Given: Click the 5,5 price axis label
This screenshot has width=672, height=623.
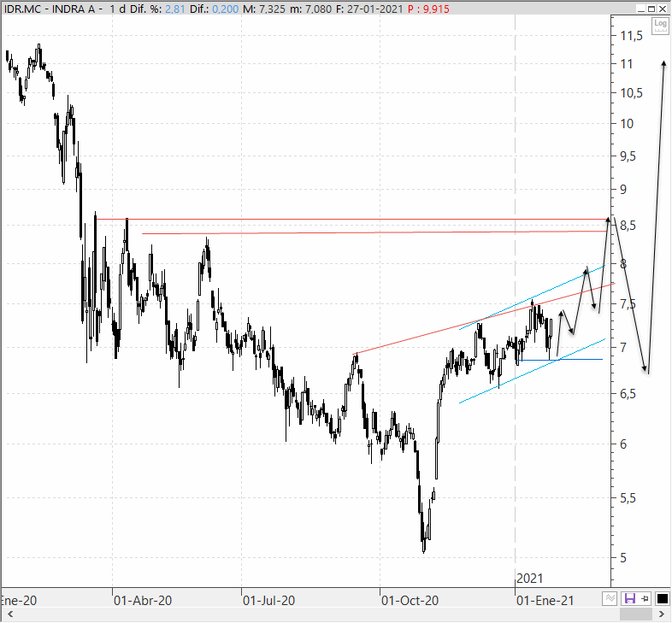Looking at the screenshot, I should pos(628,498).
